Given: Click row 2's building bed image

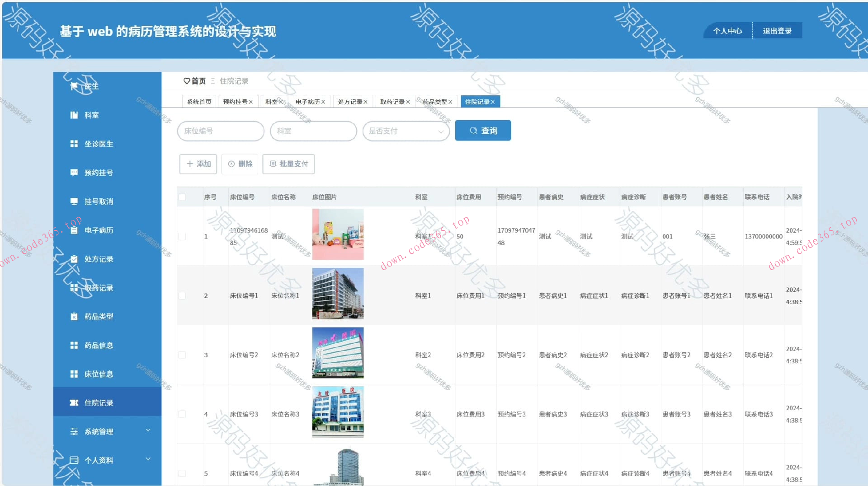Looking at the screenshot, I should pyautogui.click(x=338, y=294).
